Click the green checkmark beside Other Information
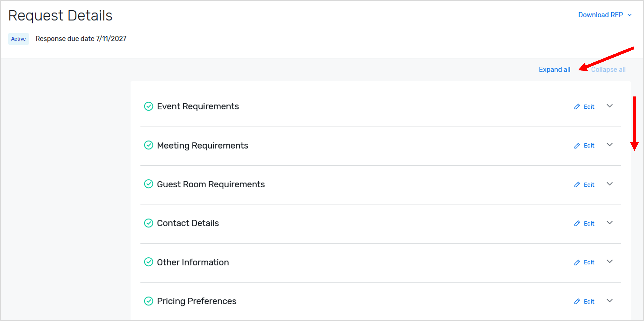 [x=149, y=262]
